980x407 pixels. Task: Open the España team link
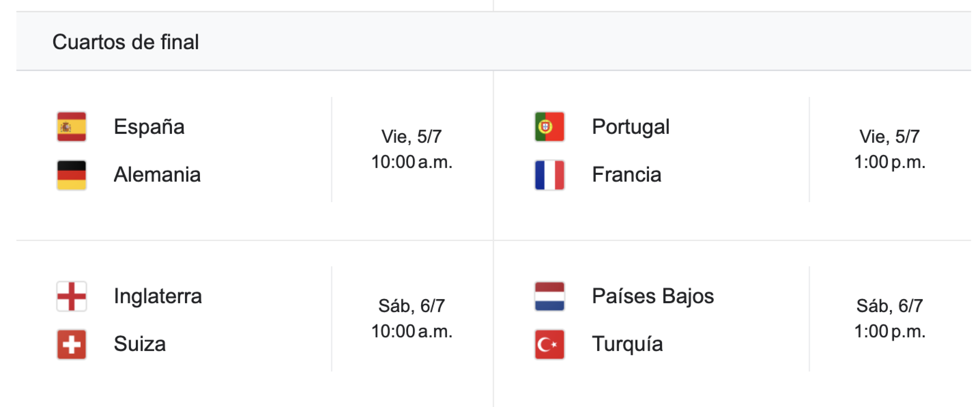(149, 127)
